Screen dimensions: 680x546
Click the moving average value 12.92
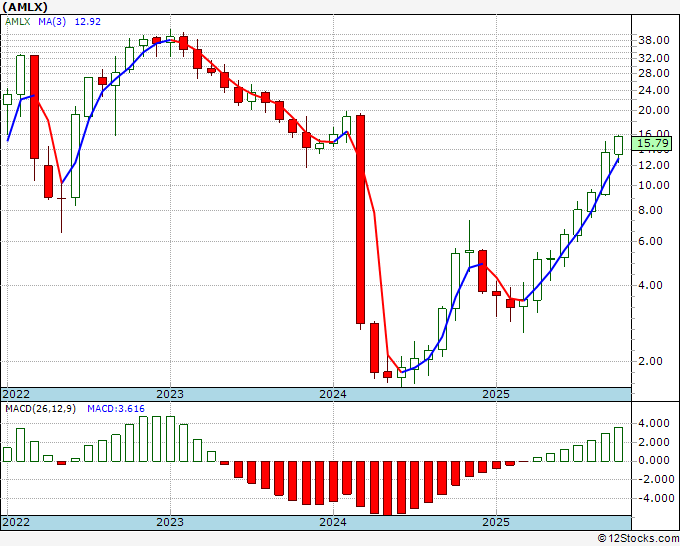coord(88,21)
